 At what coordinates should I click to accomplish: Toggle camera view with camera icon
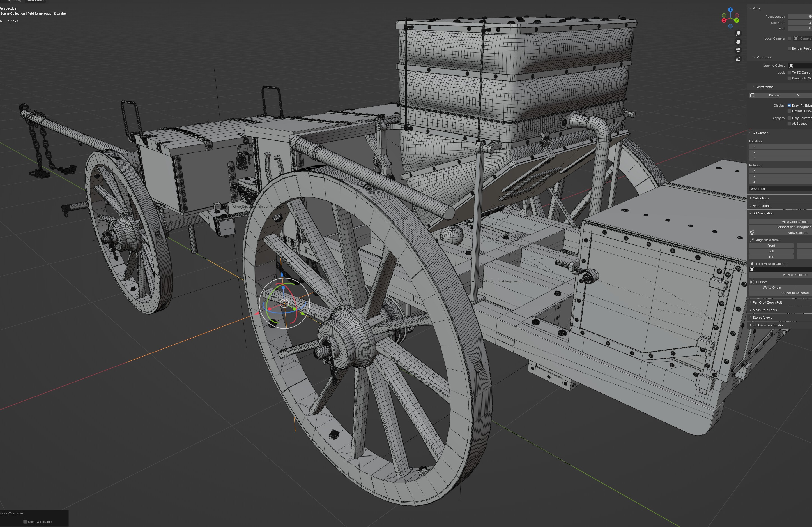[x=738, y=50]
